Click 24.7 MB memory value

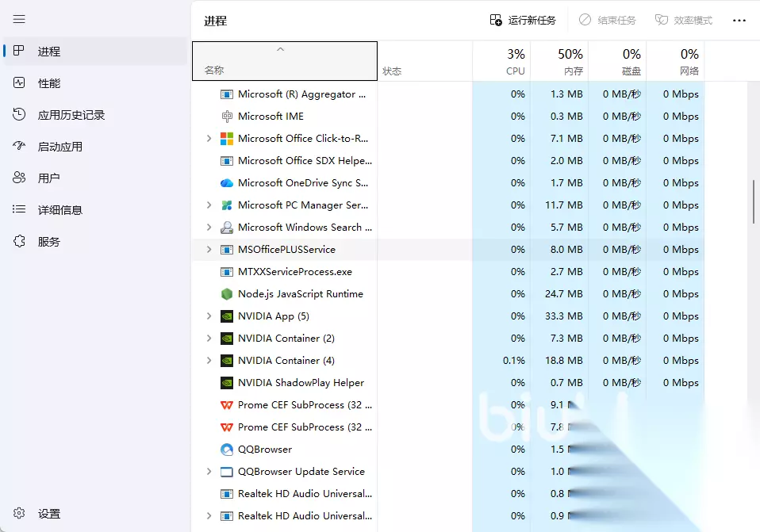[x=564, y=294]
